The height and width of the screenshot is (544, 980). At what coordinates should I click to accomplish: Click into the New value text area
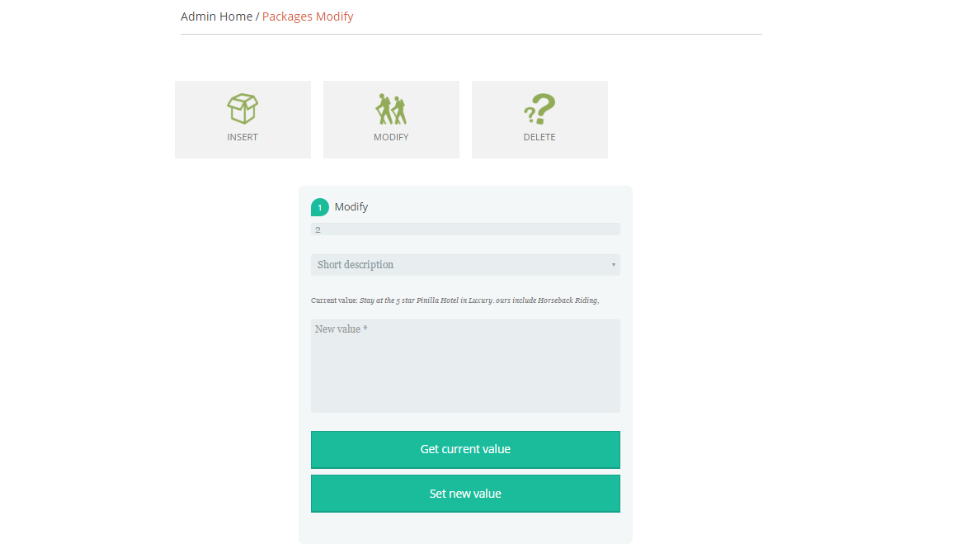465,366
